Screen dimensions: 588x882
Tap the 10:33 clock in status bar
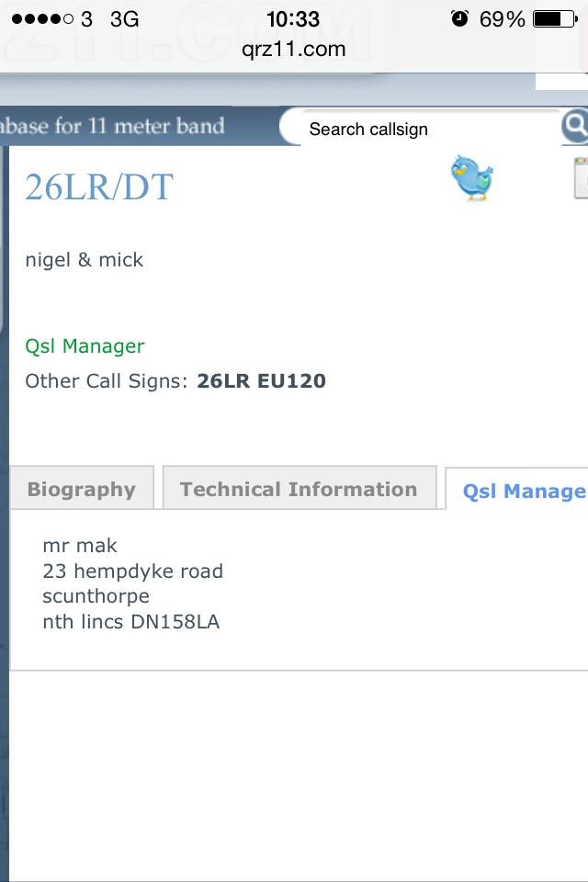[x=293, y=18]
